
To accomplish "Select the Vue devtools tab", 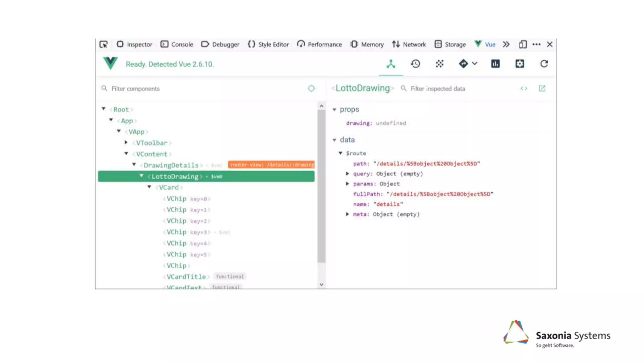I will (x=485, y=44).
